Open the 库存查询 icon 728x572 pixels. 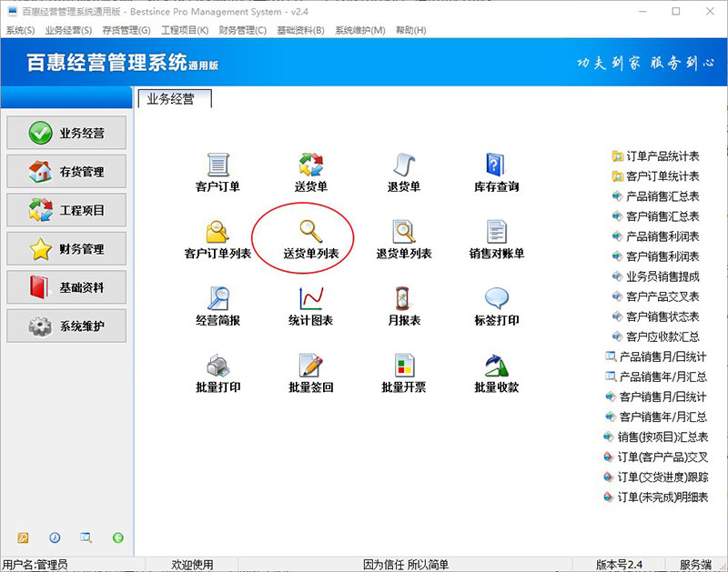click(496, 165)
